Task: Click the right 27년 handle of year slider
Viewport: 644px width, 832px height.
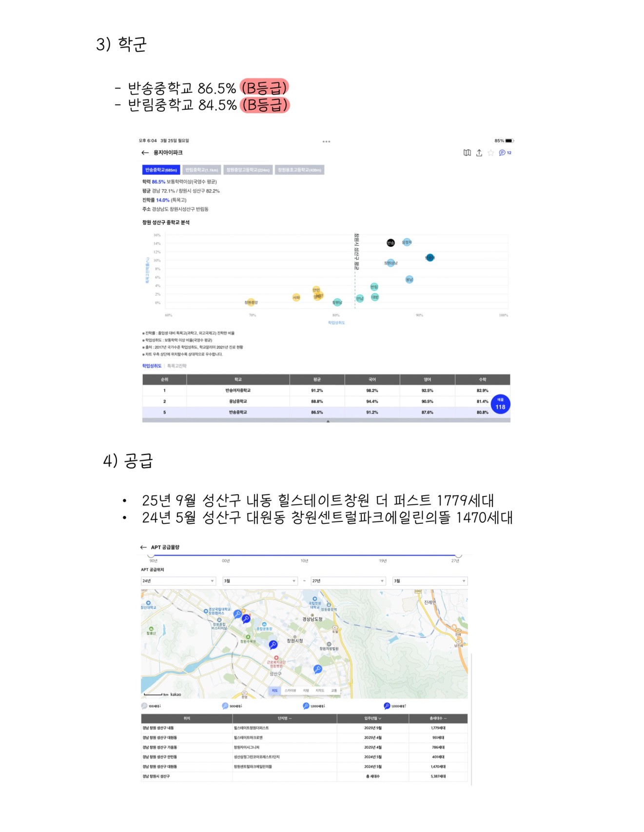Action: [458, 555]
